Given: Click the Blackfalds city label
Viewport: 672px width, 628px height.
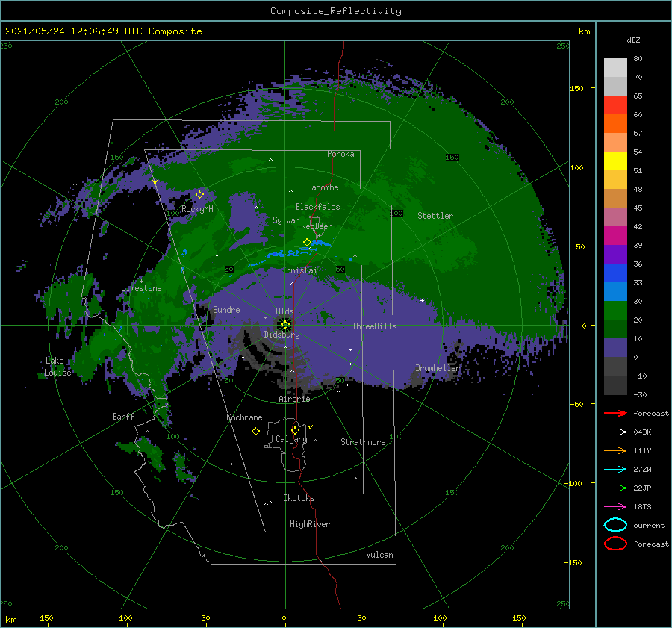Looking at the screenshot, I should (x=317, y=207).
